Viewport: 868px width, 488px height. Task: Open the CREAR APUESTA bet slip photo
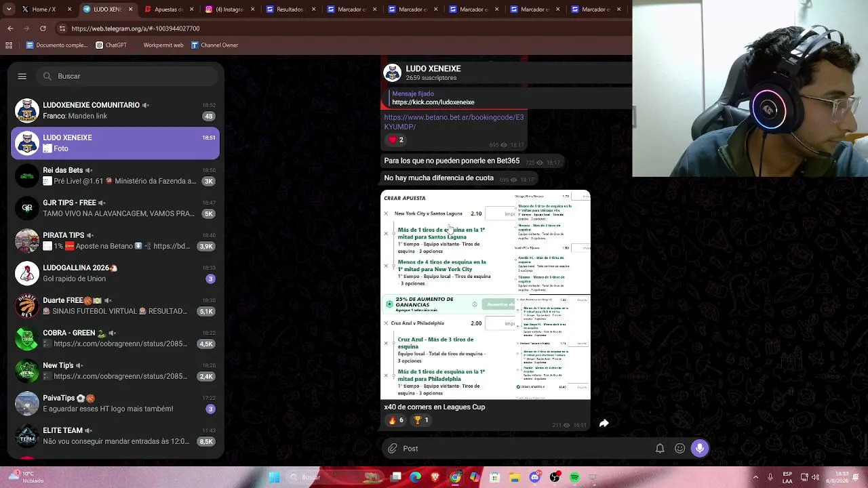pyautogui.click(x=486, y=295)
